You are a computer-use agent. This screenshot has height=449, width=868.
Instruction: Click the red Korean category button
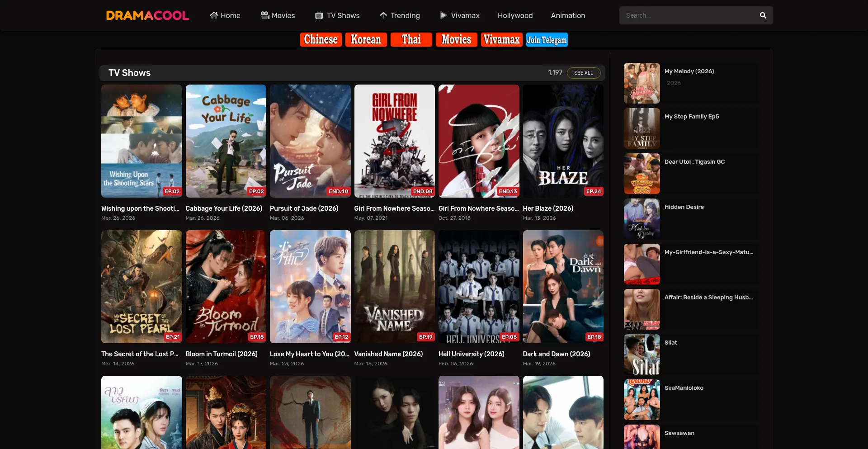click(366, 40)
